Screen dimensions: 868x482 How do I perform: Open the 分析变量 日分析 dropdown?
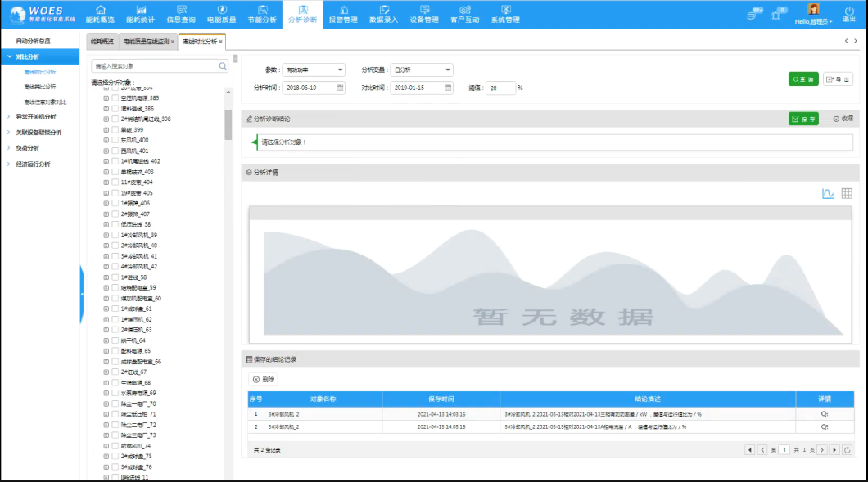click(x=421, y=70)
